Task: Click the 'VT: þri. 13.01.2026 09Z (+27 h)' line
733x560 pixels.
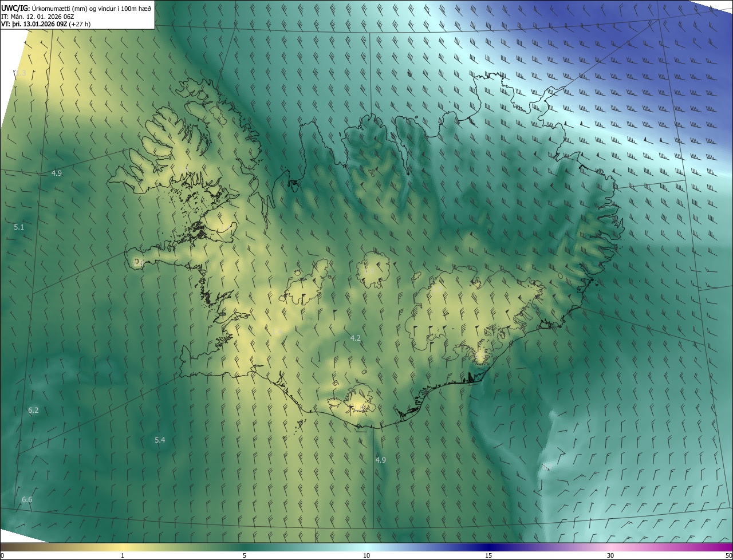Action: (x=46, y=24)
